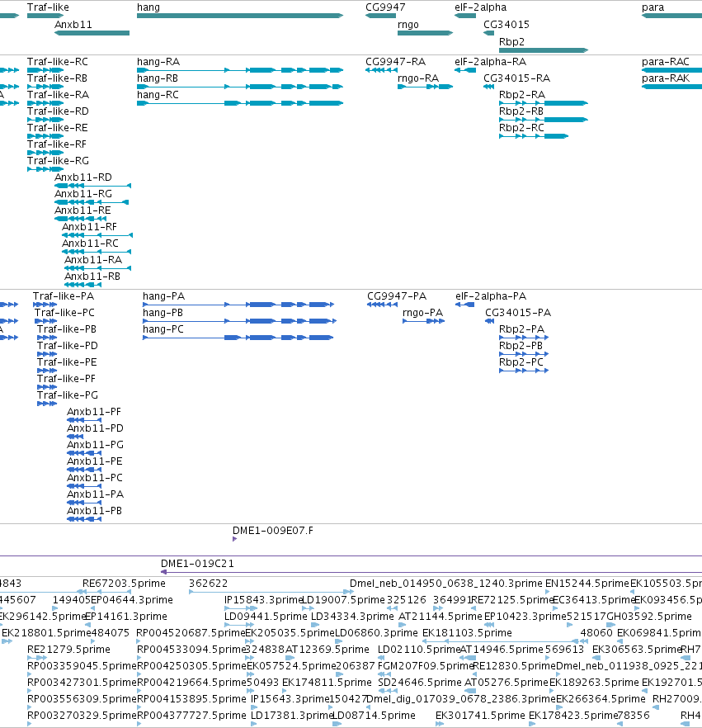Click protein rngo-PA
This screenshot has width=702, height=728.
click(x=422, y=313)
